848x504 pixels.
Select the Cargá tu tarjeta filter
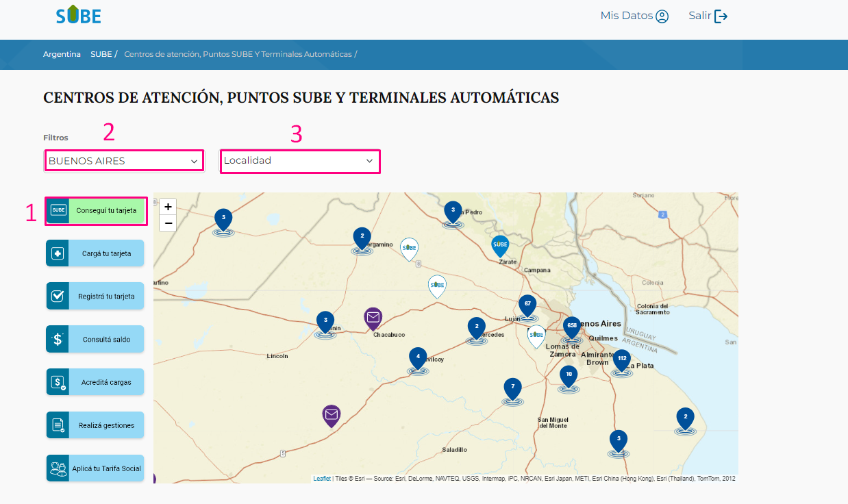coord(95,253)
